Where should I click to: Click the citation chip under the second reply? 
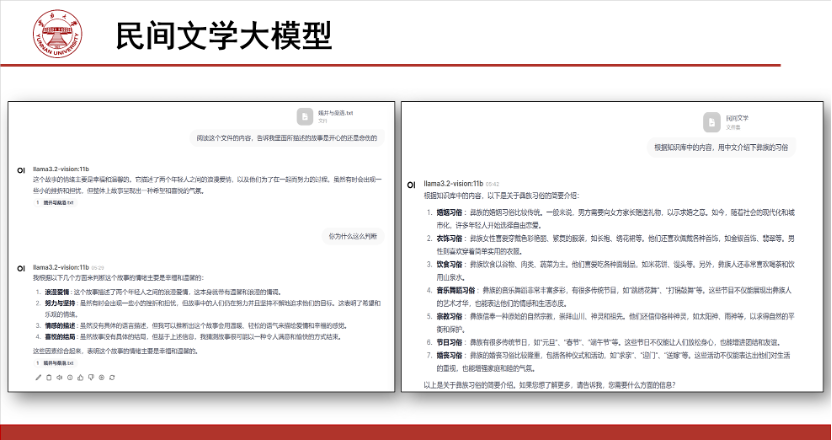(x=57, y=364)
